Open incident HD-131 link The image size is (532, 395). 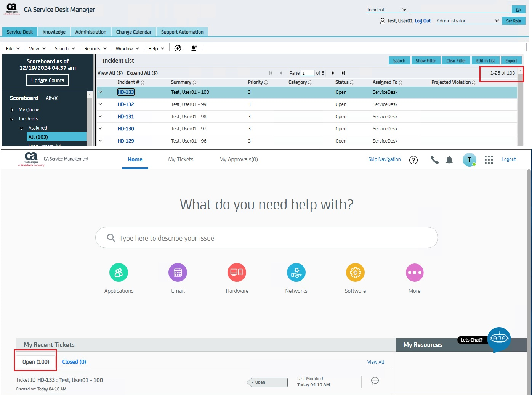[126, 117]
